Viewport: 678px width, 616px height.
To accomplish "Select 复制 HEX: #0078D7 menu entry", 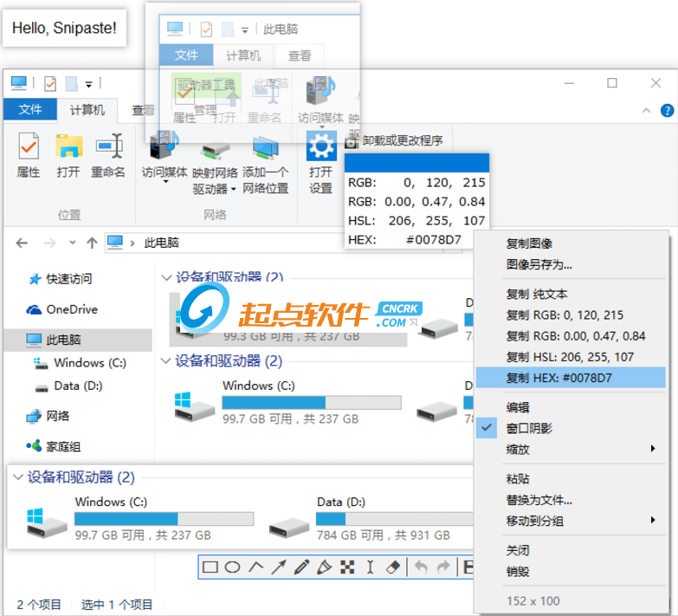I will point(571,378).
